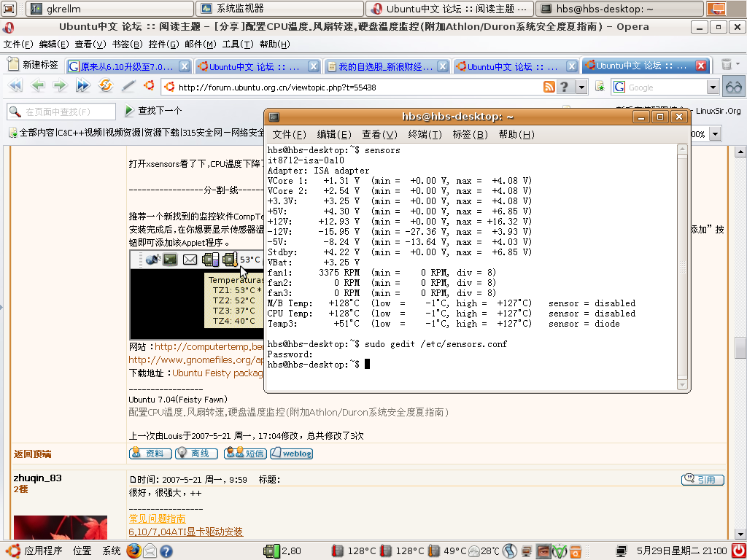Click the 49°C temperature sensor applet
The height and width of the screenshot is (560, 747).
pyautogui.click(x=447, y=551)
